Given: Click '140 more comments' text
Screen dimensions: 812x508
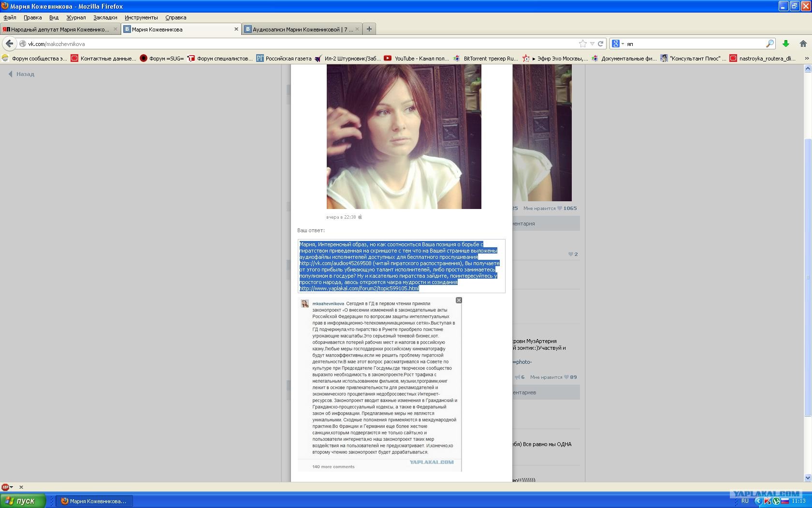Looking at the screenshot, I should pyautogui.click(x=333, y=467).
